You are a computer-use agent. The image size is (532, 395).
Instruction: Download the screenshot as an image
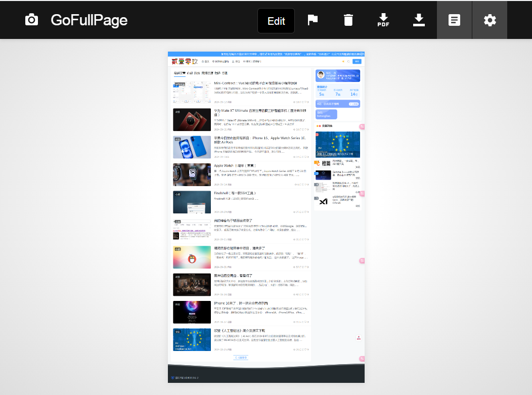pos(419,20)
